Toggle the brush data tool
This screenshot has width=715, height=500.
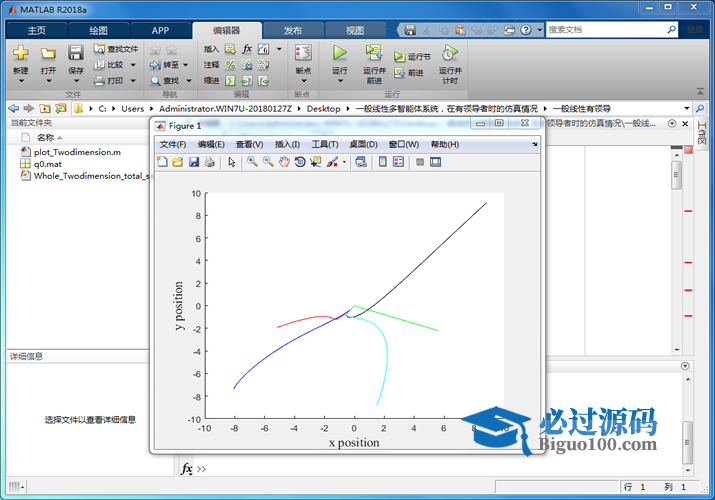[332, 162]
